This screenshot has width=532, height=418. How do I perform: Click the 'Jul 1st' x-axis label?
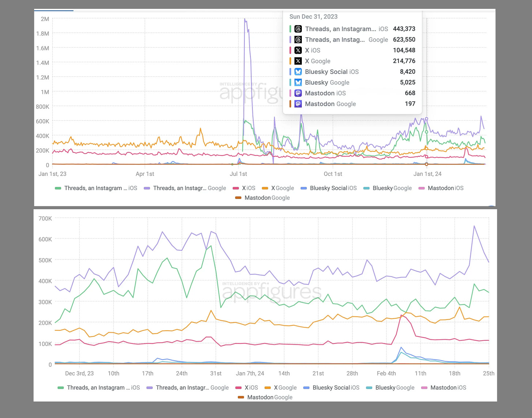point(239,174)
